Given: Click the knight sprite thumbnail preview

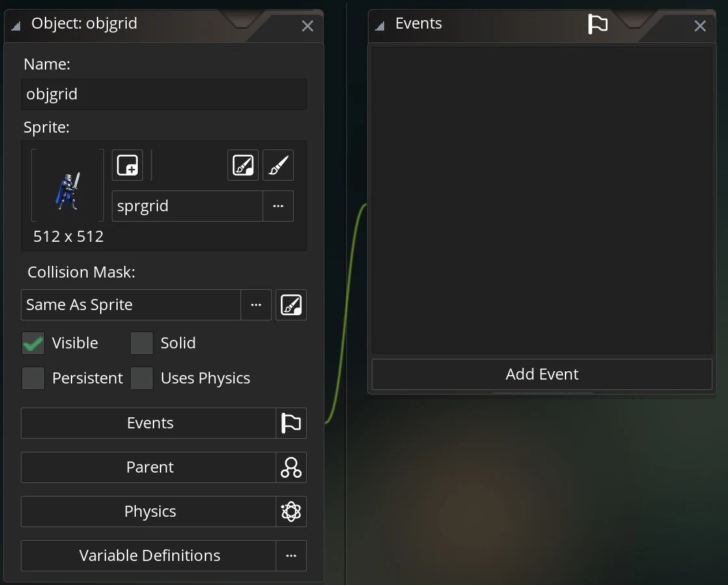Looking at the screenshot, I should tap(68, 185).
